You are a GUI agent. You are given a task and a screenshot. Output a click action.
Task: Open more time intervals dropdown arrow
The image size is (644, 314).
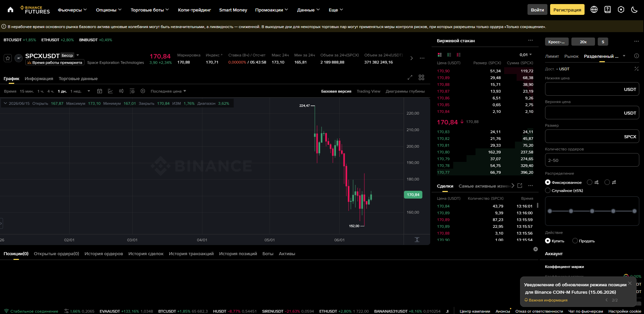pos(89,91)
